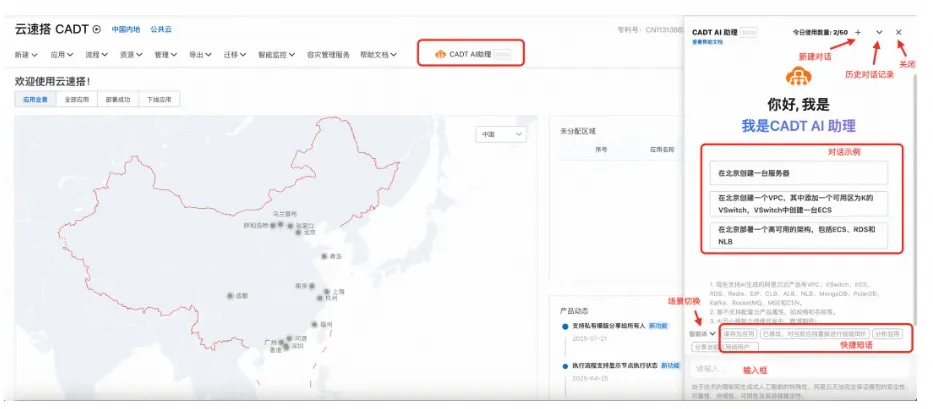
Task: Switch to the 应用全景 tab
Action: [35, 99]
